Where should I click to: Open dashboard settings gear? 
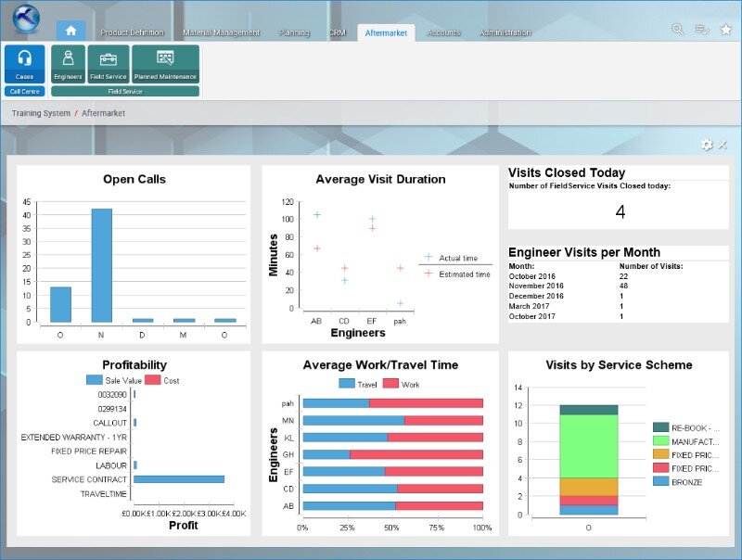[x=707, y=145]
